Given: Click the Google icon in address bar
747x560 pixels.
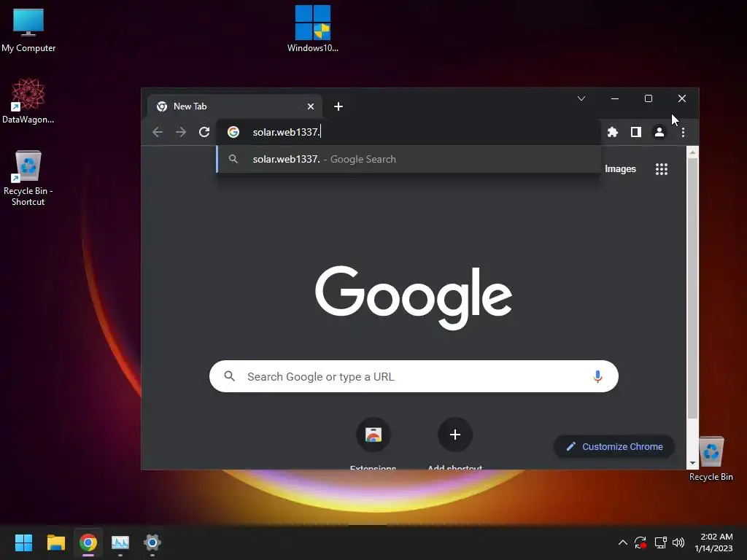Looking at the screenshot, I should pyautogui.click(x=233, y=132).
